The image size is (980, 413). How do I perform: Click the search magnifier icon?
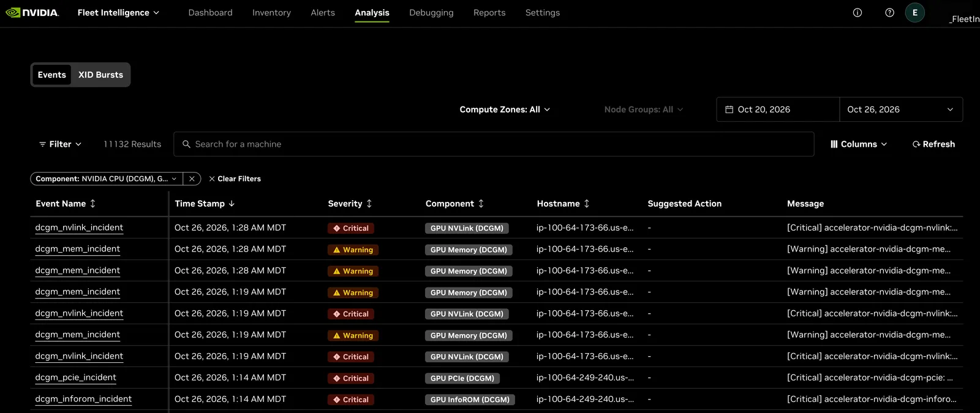(x=186, y=144)
